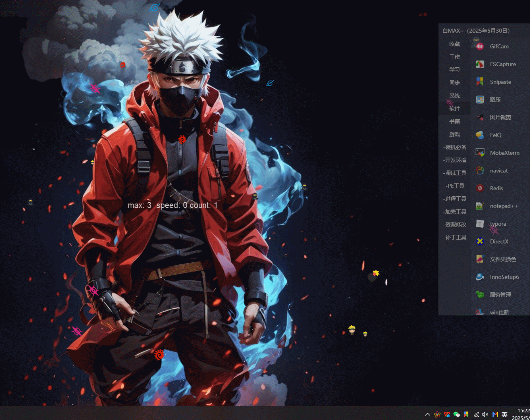Viewport: 530px width, 420px height.
Task: Launch InnoSetup6 installer builder
Action: point(504,277)
